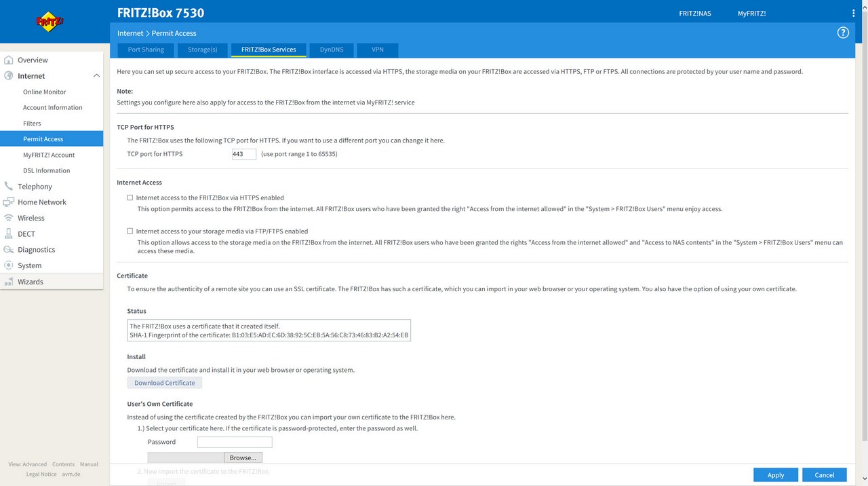Click the certificate file path field
The width and height of the screenshot is (868, 486).
point(186,457)
